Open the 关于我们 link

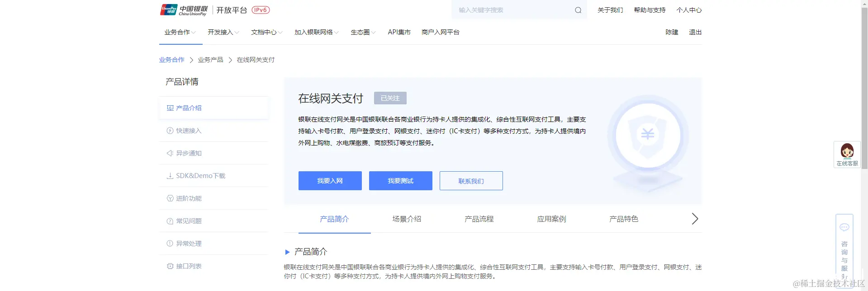click(x=610, y=10)
